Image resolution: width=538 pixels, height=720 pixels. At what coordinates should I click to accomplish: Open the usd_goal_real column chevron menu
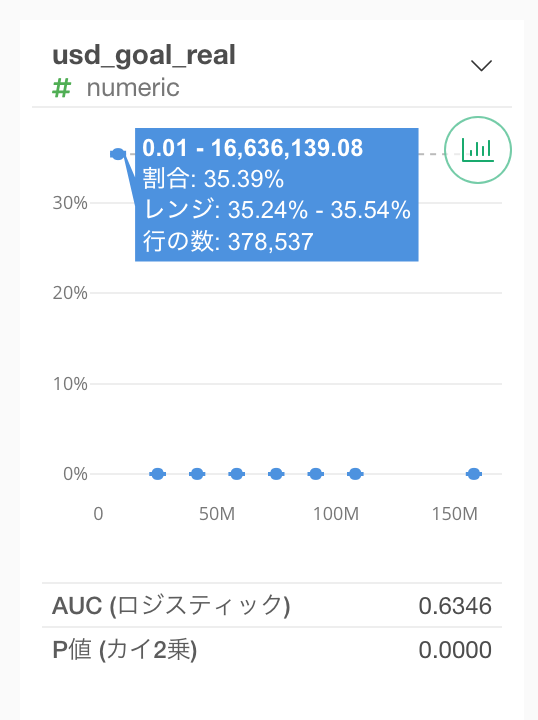point(481,65)
